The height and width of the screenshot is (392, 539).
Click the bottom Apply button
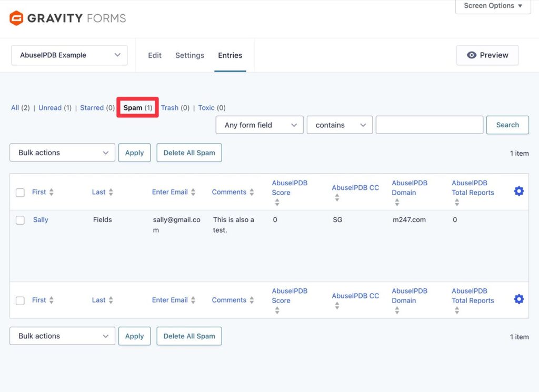click(x=134, y=336)
